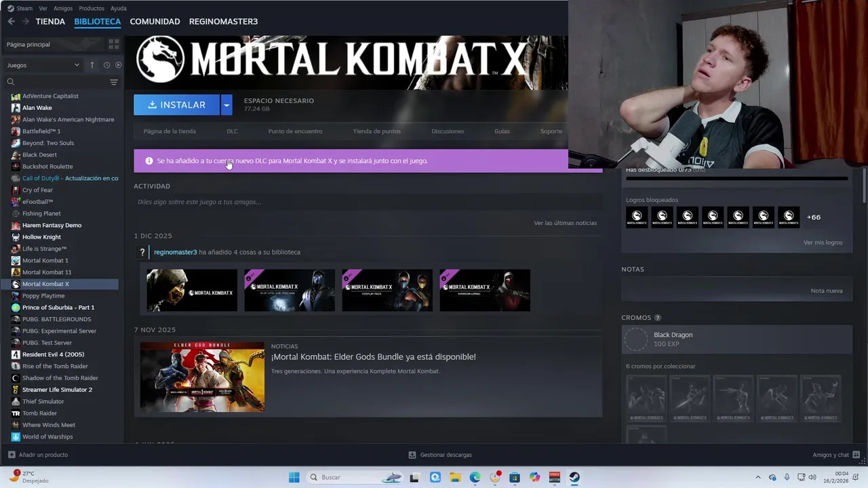Open the install options dropdown arrow
The image size is (868, 488).
click(226, 105)
